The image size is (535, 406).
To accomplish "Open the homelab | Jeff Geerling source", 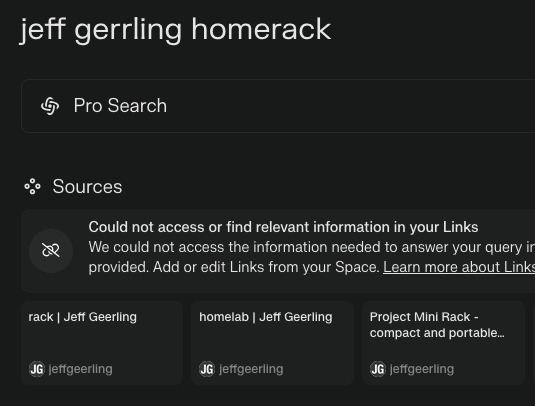I will tap(272, 343).
